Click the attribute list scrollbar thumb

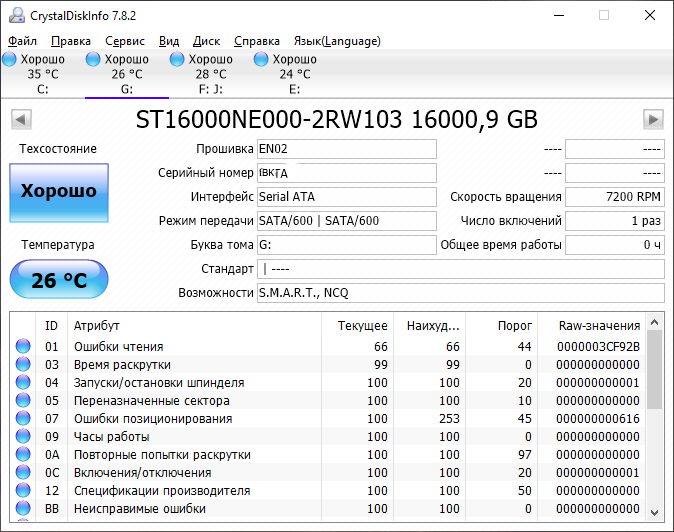[x=654, y=370]
